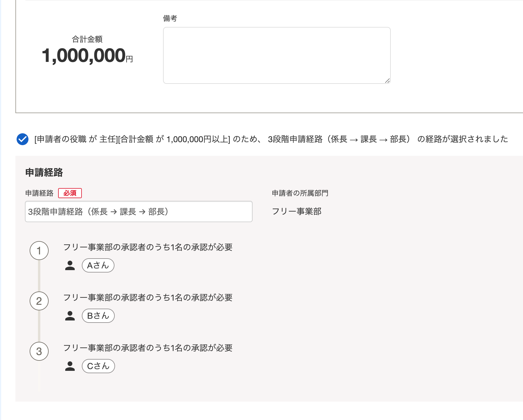The image size is (523, 420).
Task: Click the step 2 circle marker
Action: click(x=39, y=301)
